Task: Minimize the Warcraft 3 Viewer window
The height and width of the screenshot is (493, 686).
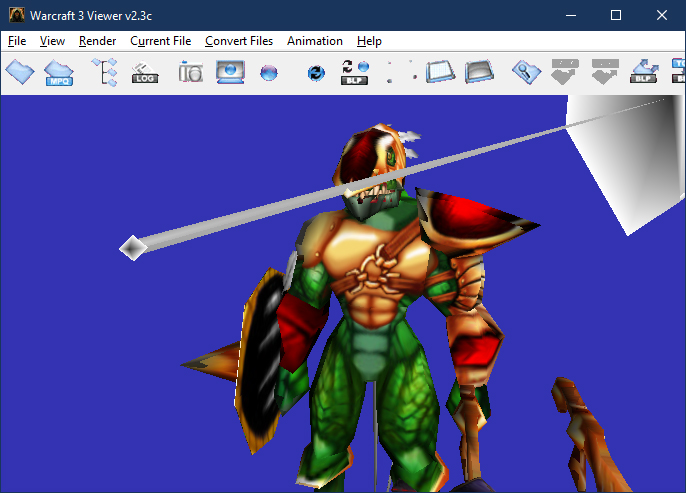Action: (570, 15)
